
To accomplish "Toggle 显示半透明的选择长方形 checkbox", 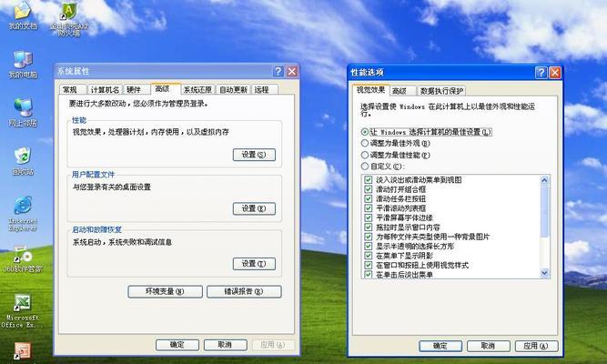I will pyautogui.click(x=369, y=247).
